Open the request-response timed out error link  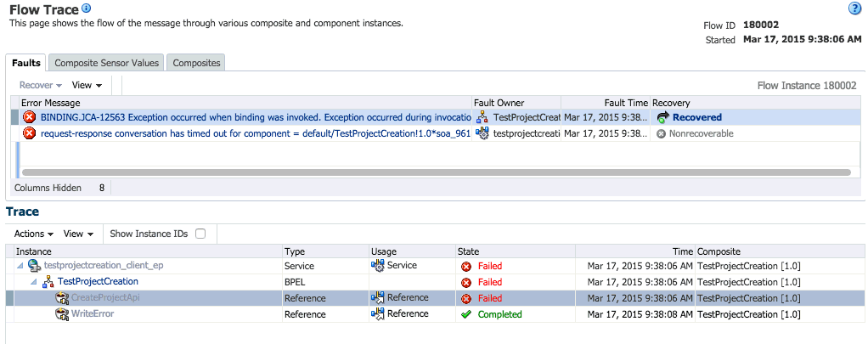click(x=256, y=133)
